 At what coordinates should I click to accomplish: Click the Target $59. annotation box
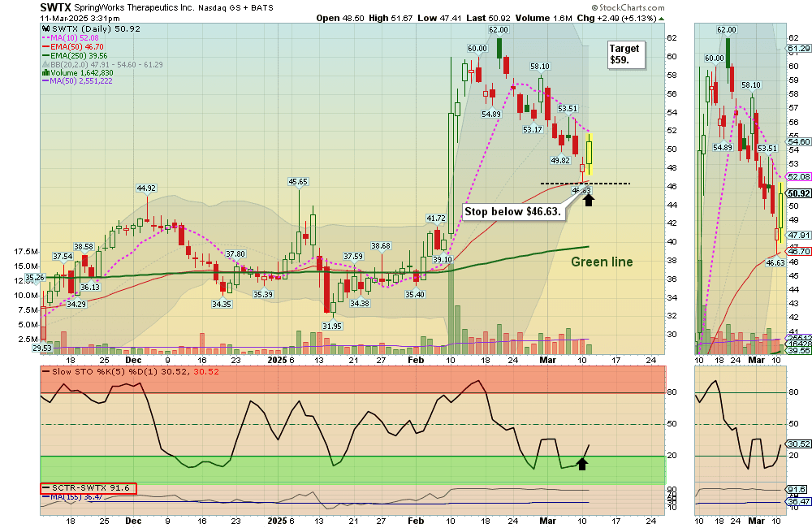pyautogui.click(x=626, y=54)
